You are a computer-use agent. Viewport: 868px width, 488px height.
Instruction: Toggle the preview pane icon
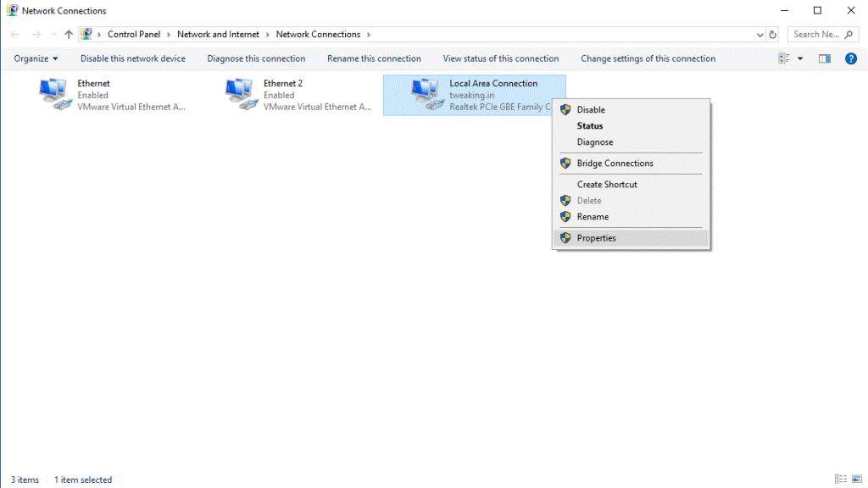click(x=825, y=58)
